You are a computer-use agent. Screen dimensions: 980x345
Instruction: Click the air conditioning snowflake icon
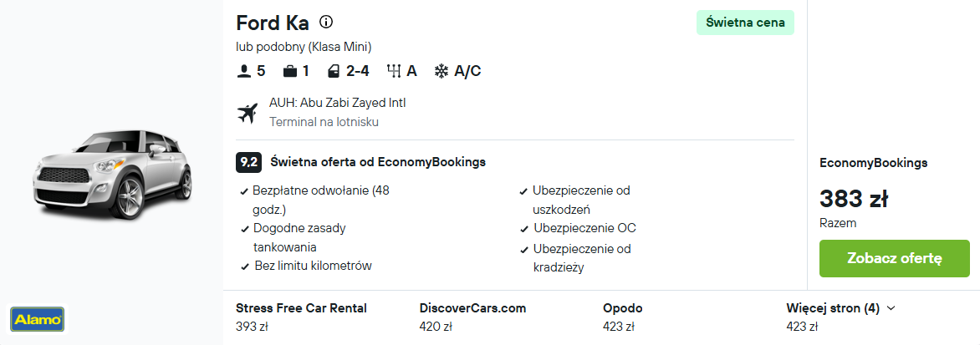442,72
